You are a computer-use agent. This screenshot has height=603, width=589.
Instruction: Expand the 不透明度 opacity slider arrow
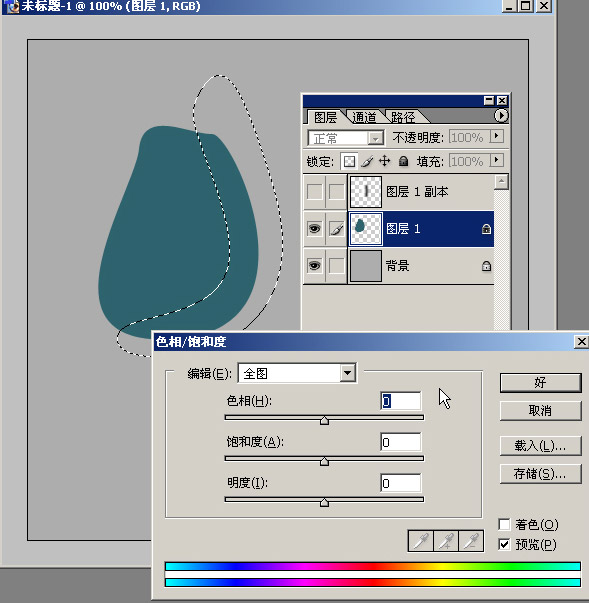497,136
